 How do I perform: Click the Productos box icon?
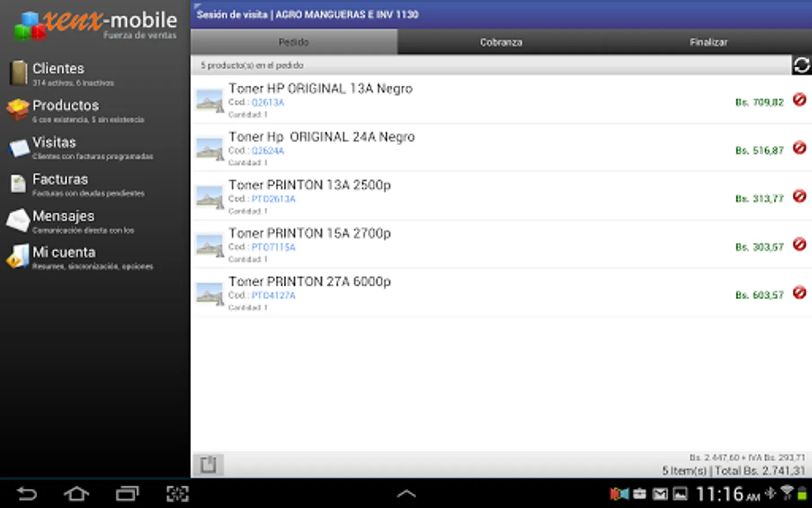(x=18, y=110)
